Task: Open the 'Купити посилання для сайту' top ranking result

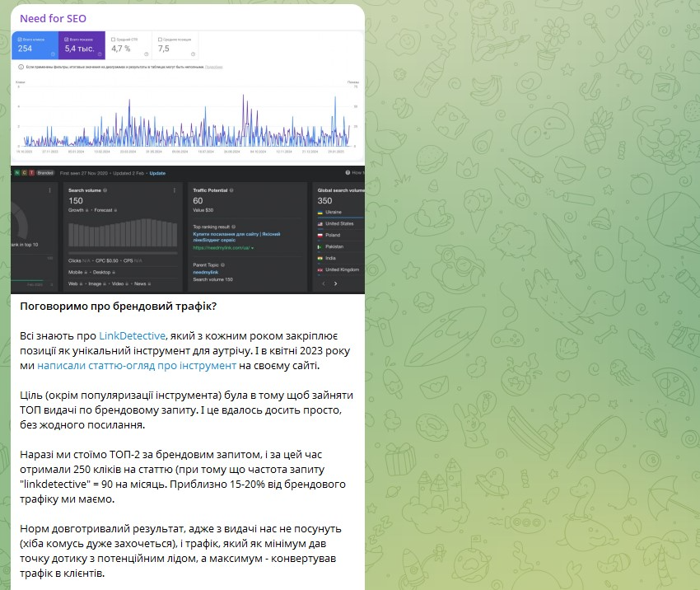Action: pos(236,236)
